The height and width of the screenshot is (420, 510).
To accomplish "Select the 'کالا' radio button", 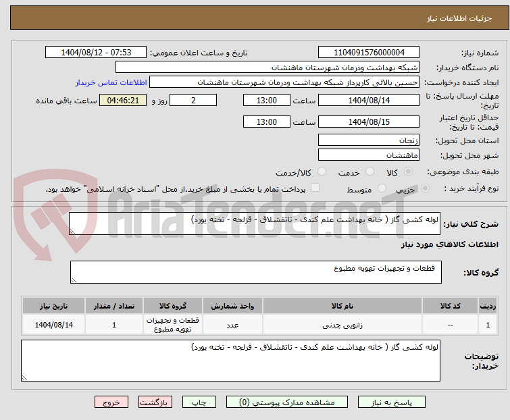I will (416, 172).
